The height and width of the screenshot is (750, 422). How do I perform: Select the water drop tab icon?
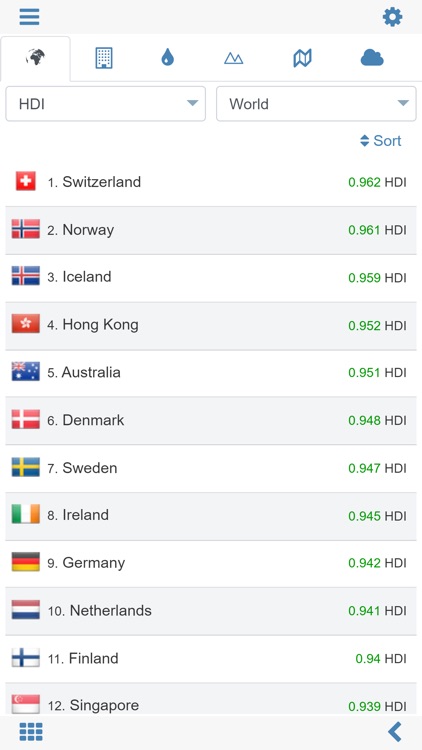pyautogui.click(x=167, y=58)
